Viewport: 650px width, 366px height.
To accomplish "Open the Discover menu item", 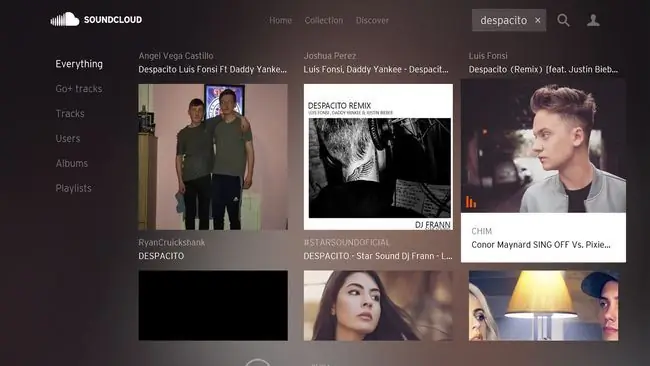I will pos(372,20).
